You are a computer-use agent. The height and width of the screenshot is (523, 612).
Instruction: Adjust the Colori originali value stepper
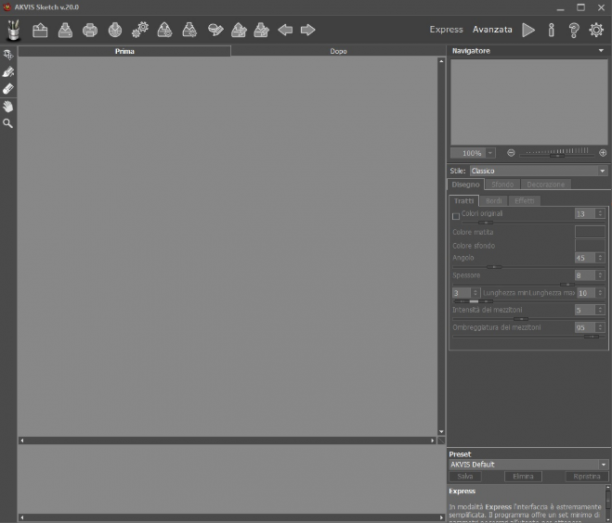pos(601,213)
